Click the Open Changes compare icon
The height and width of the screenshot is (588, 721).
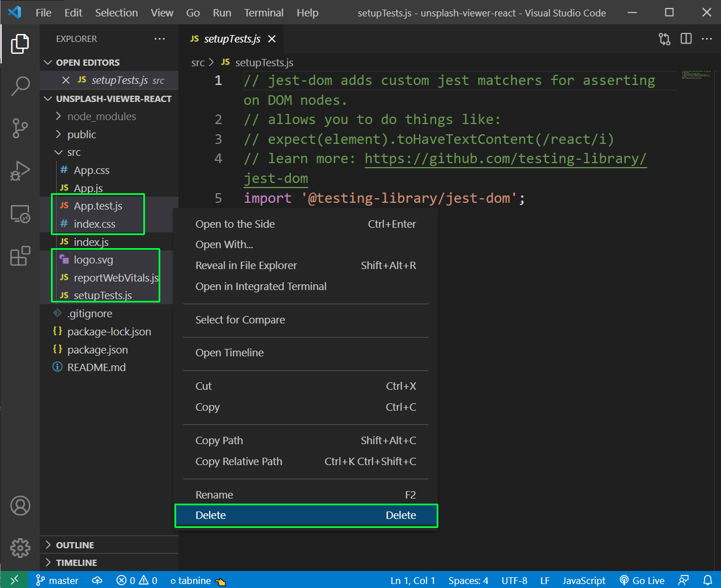click(x=664, y=39)
